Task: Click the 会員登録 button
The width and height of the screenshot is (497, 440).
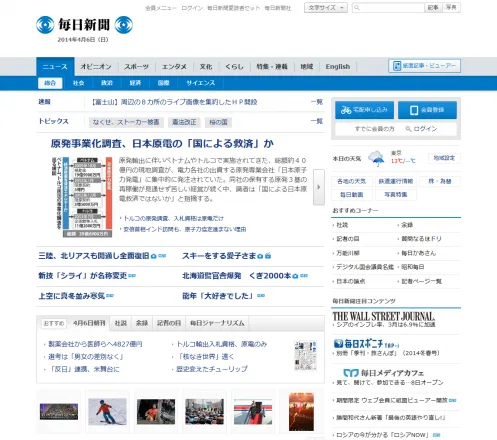Action: click(427, 110)
